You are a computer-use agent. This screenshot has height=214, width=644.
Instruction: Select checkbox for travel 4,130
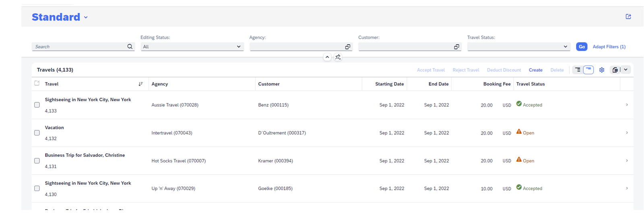pyautogui.click(x=37, y=188)
